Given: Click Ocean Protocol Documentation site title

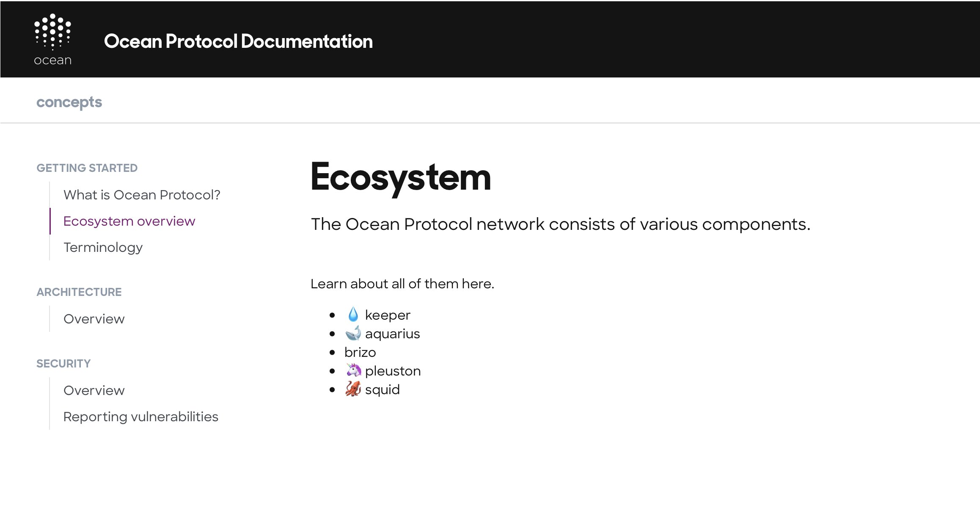Looking at the screenshot, I should click(238, 41).
